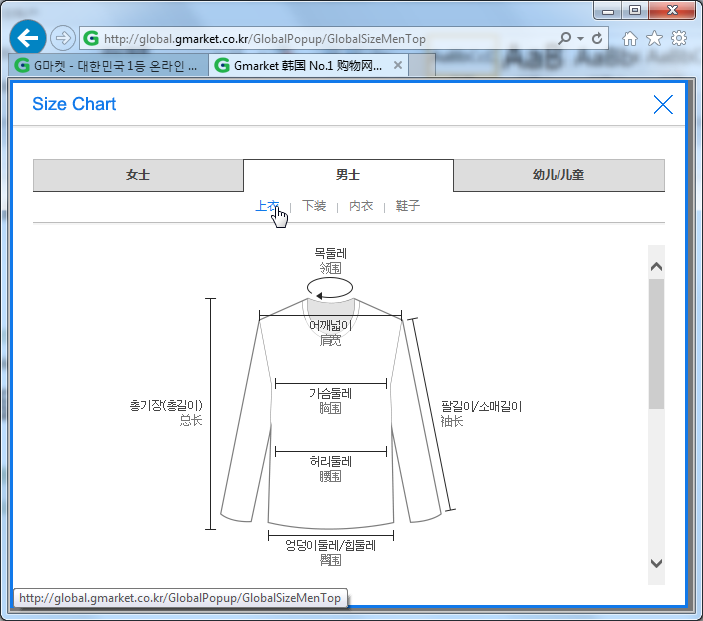Image resolution: width=703 pixels, height=621 pixels.
Task: Expand the address bar search dropdown arrow
Action: pyautogui.click(x=580, y=39)
